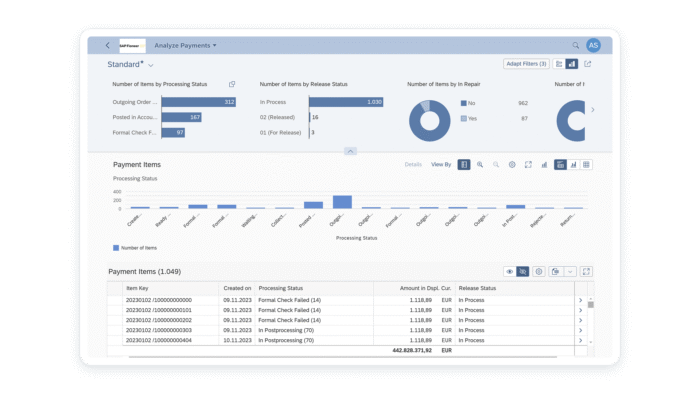Open details of item 100000000404
The image size is (700, 394).
pyautogui.click(x=580, y=340)
